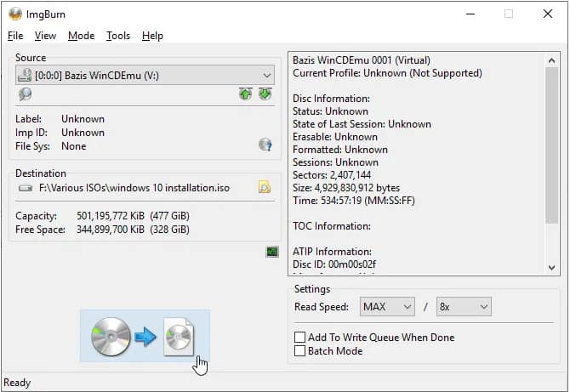This screenshot has width=570, height=392.
Task: Click the Ready status bar text
Action: pyautogui.click(x=17, y=383)
